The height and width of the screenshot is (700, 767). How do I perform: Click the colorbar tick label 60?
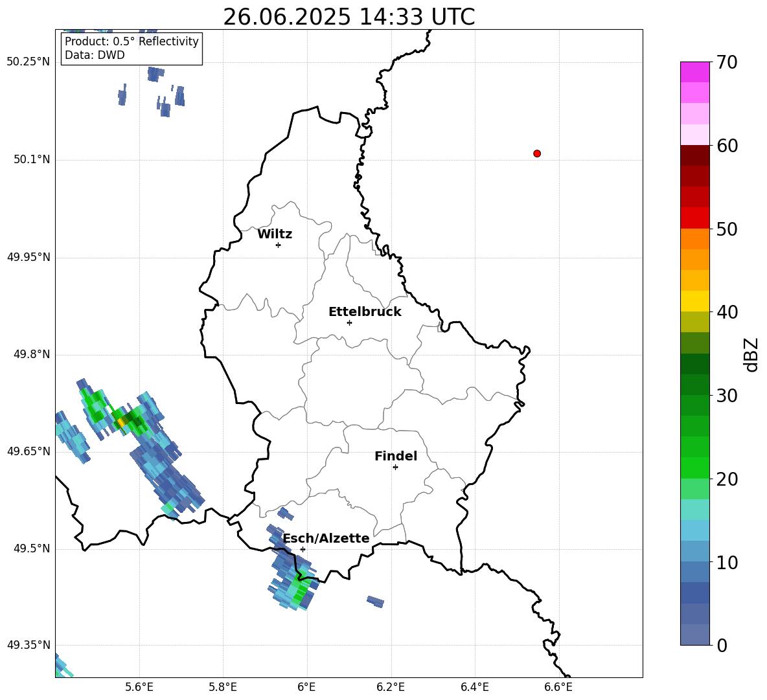coord(727,146)
